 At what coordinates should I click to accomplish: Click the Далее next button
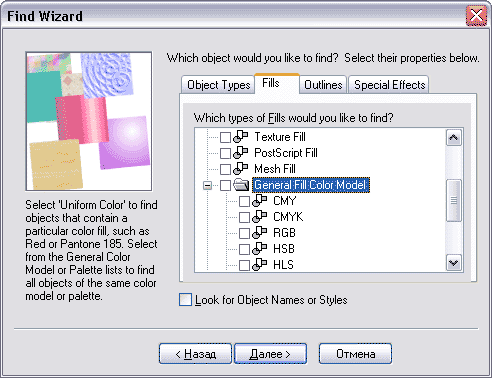click(270, 354)
